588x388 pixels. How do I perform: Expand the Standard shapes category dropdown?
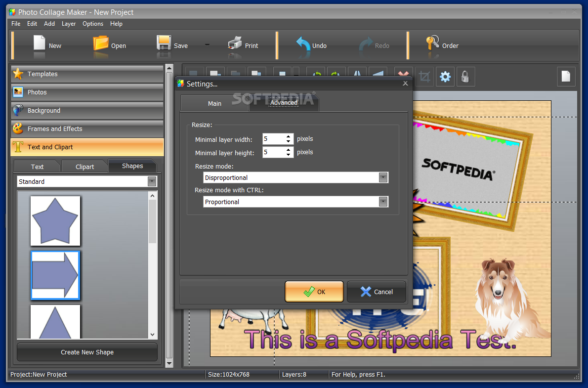pos(152,181)
